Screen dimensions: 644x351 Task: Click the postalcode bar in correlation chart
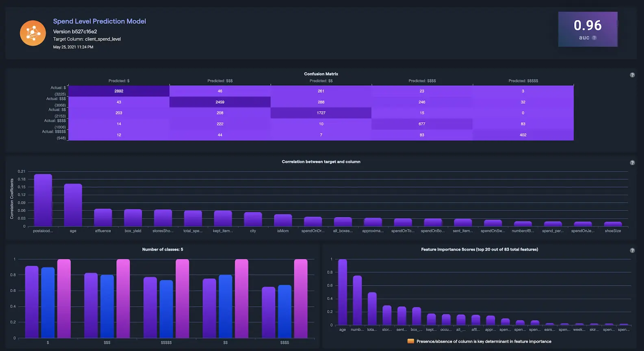pyautogui.click(x=43, y=200)
